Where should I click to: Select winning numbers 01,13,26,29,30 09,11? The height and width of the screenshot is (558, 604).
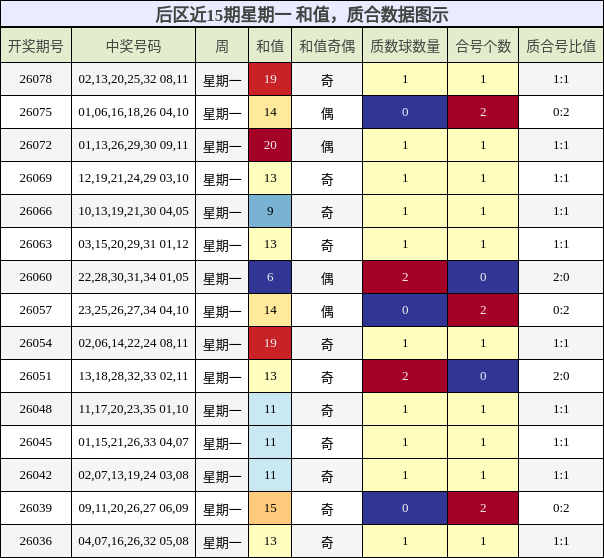click(133, 145)
